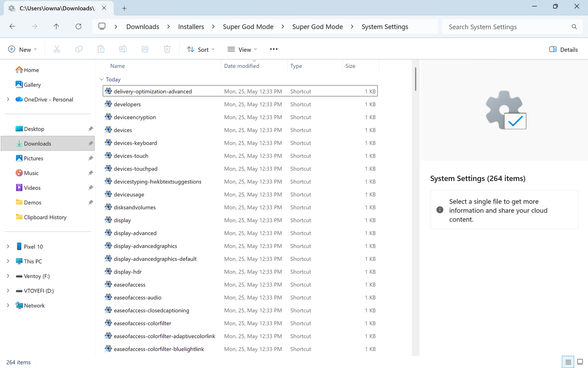The height and width of the screenshot is (368, 588).
Task: Open the View dropdown menu
Action: point(242,49)
